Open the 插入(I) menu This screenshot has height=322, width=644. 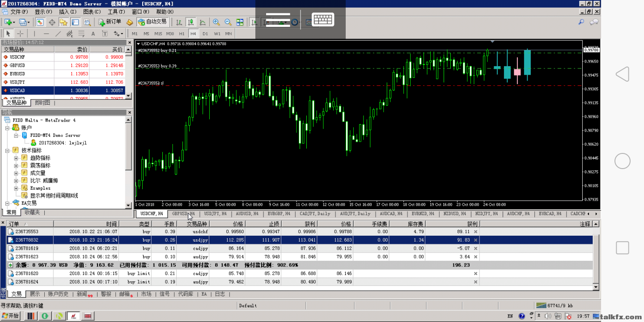(68, 12)
